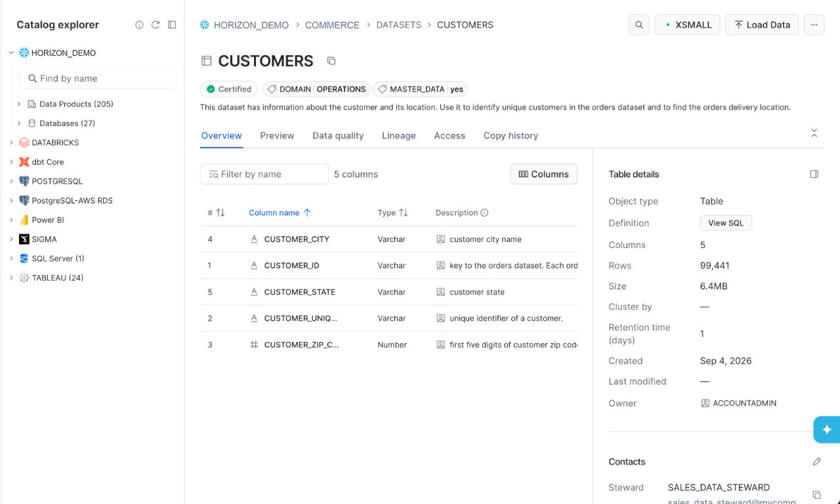
Task: Refresh the Catalog explorer
Action: [156, 25]
